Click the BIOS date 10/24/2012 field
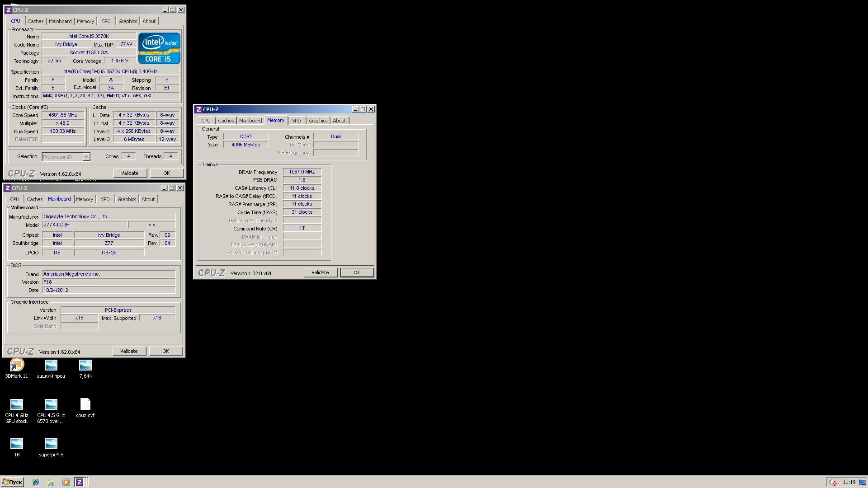Viewport: 868px width, 488px height. 108,290
